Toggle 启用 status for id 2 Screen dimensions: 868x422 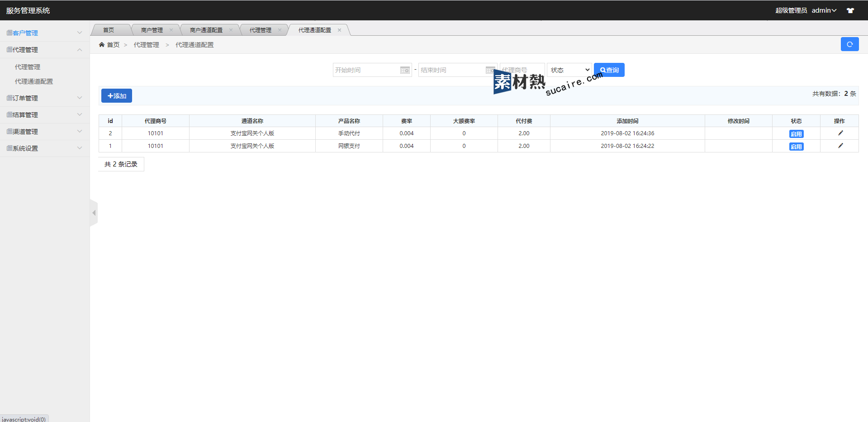pyautogui.click(x=796, y=134)
